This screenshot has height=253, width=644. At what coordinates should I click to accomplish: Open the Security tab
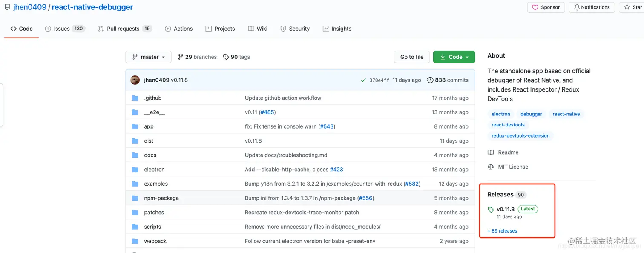click(x=295, y=29)
